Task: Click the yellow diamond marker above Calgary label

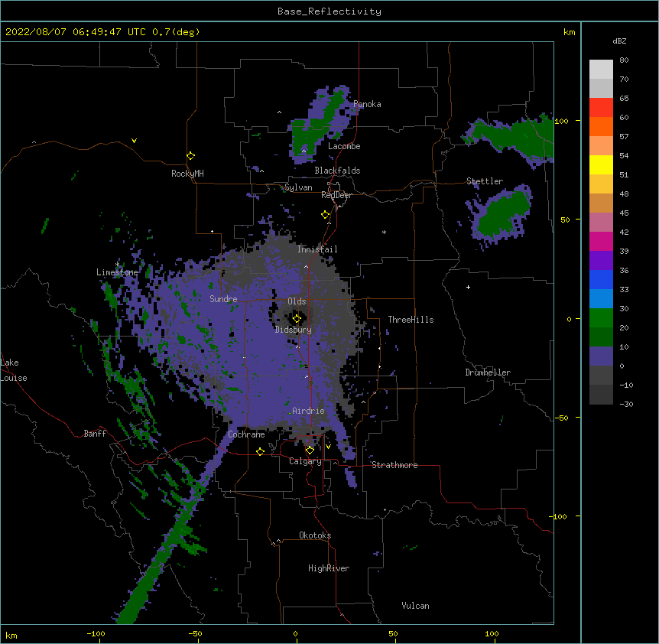Action: coord(310,450)
